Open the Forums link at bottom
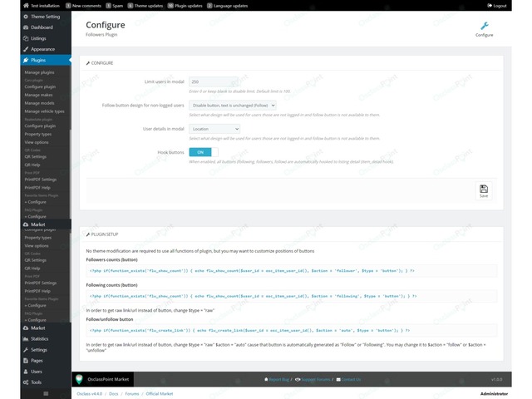Viewport: 532px width, 399px height. coord(132,393)
